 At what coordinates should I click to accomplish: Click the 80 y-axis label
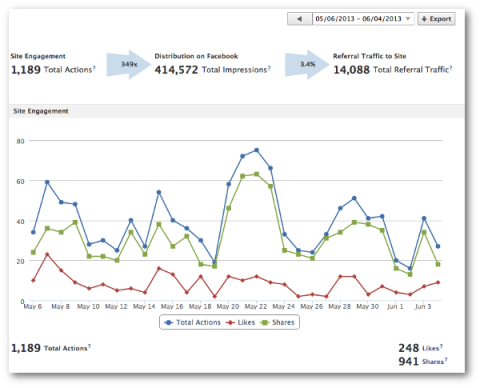click(20, 141)
